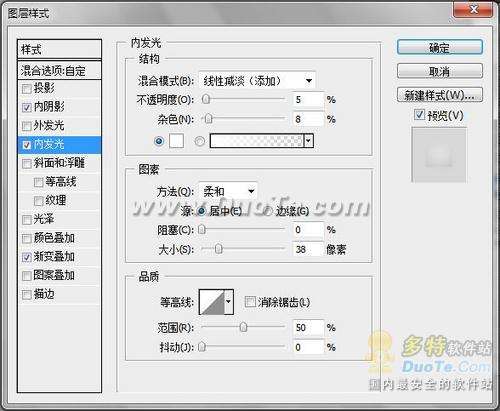Viewport: 500px width, 411px height.
Task: Enable the 描边 stroke checkbox
Action: pos(26,295)
